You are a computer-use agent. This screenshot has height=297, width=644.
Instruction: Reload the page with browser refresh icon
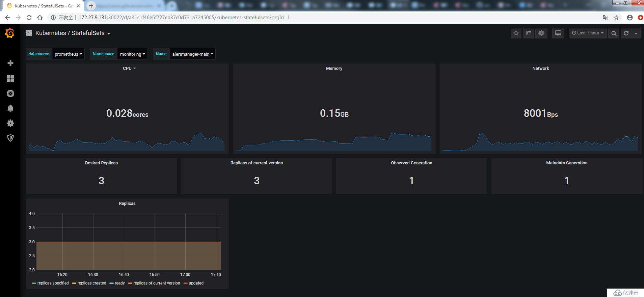click(29, 18)
